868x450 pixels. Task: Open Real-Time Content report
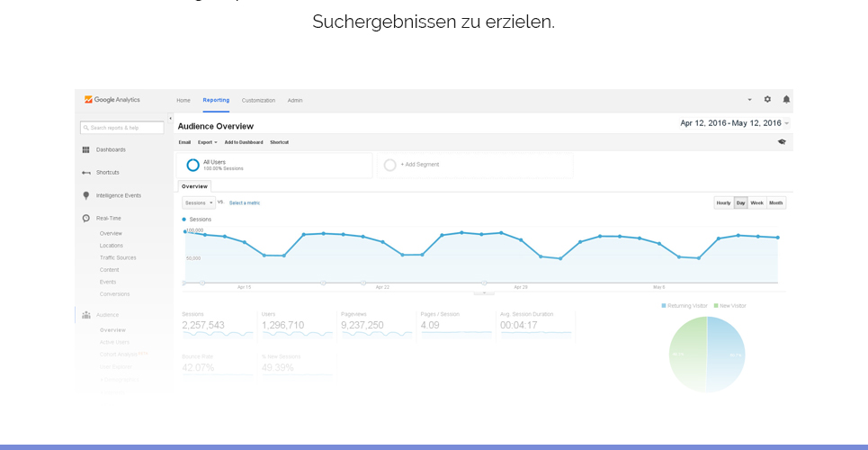click(109, 270)
